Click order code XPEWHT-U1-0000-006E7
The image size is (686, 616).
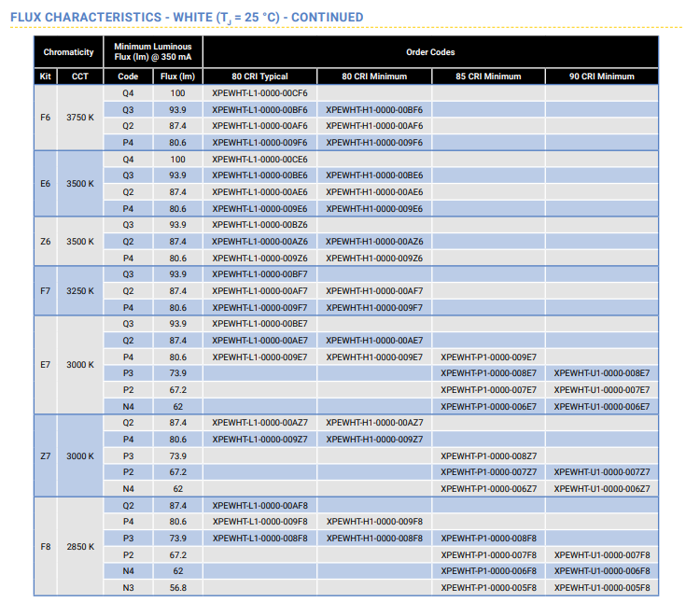pos(602,406)
